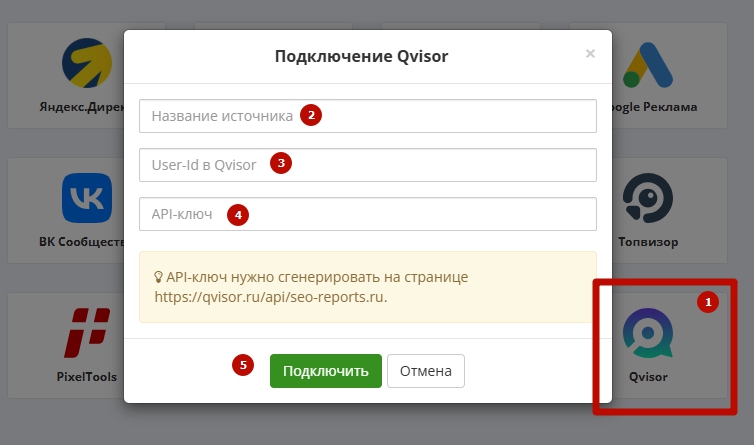Click the green Подключить button
The width and height of the screenshot is (754, 445).
326,371
